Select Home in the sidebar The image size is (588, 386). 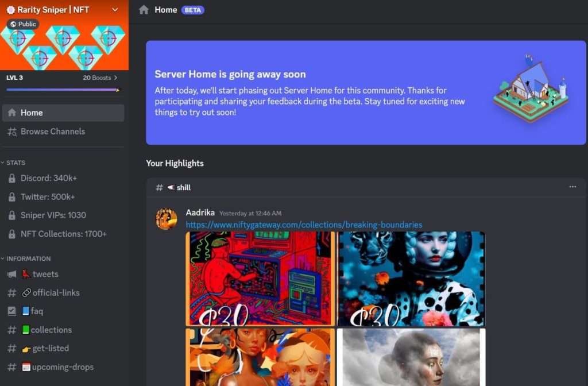coord(63,113)
